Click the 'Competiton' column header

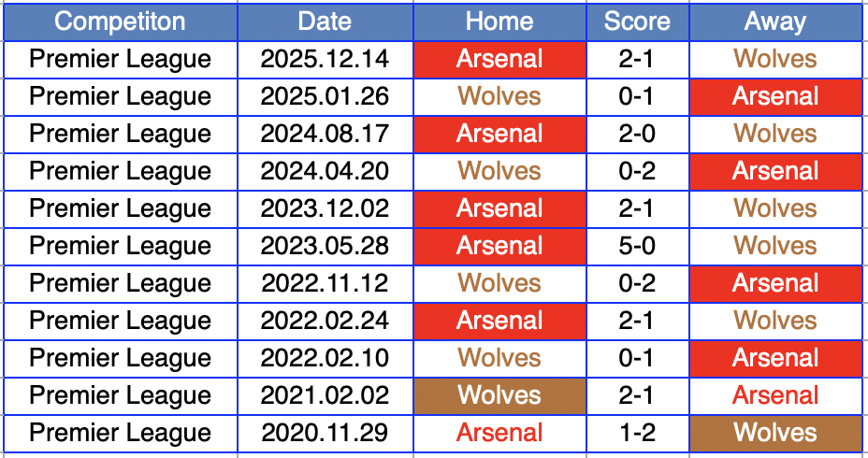pos(120,21)
